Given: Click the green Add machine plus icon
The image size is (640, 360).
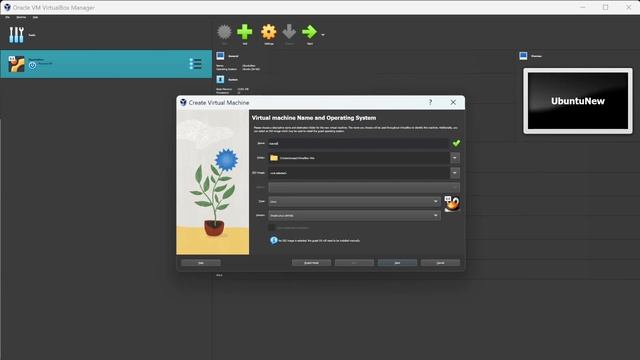Looking at the screenshot, I should [245, 32].
